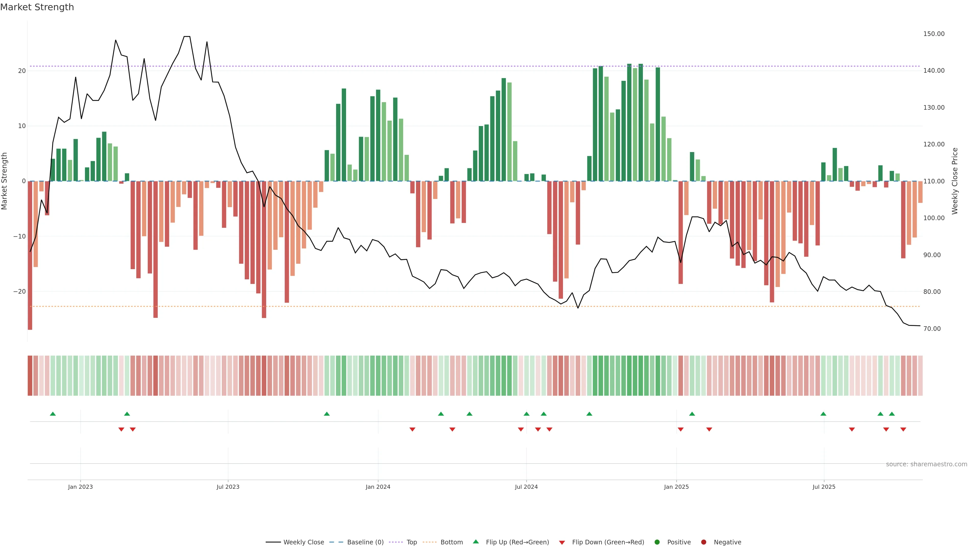Click the green Flip Up legend triangle
Image resolution: width=980 pixels, height=551 pixels.
[x=475, y=542]
